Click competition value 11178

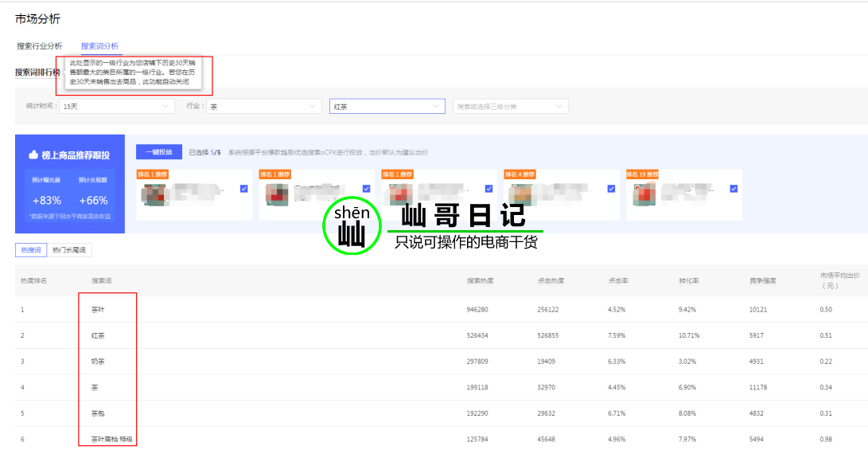[x=758, y=387]
